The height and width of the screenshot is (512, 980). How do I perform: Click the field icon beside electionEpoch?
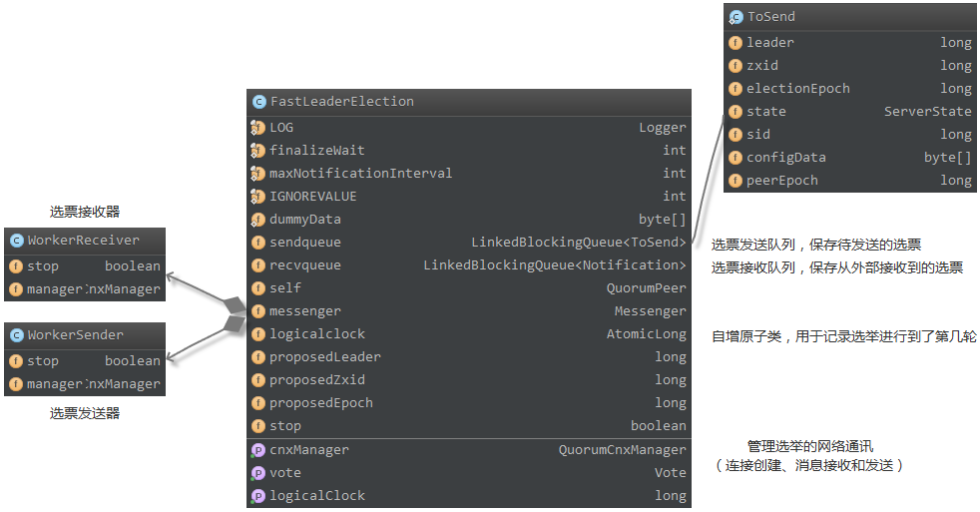tap(735, 89)
